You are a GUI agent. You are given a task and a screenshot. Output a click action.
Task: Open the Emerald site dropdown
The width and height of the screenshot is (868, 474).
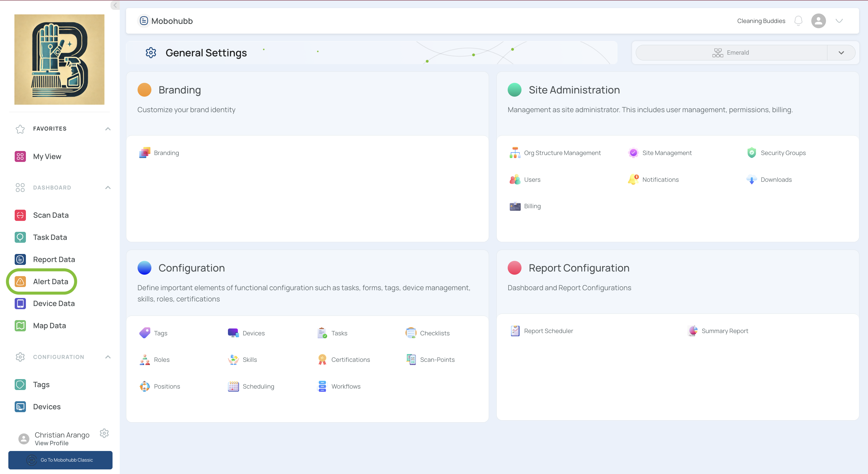pyautogui.click(x=841, y=53)
